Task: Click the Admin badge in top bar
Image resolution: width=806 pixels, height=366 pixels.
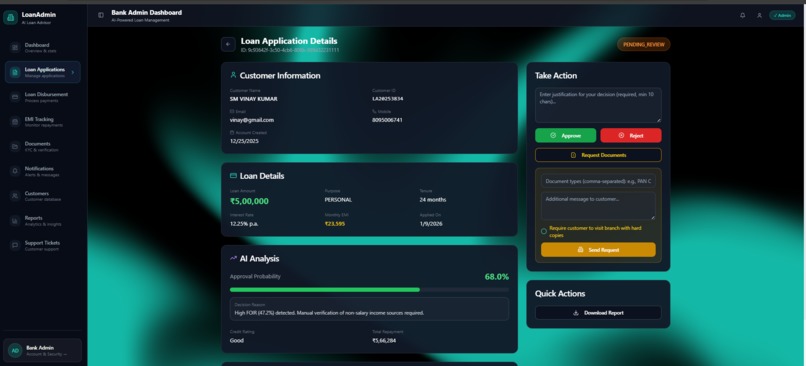Action: click(782, 15)
